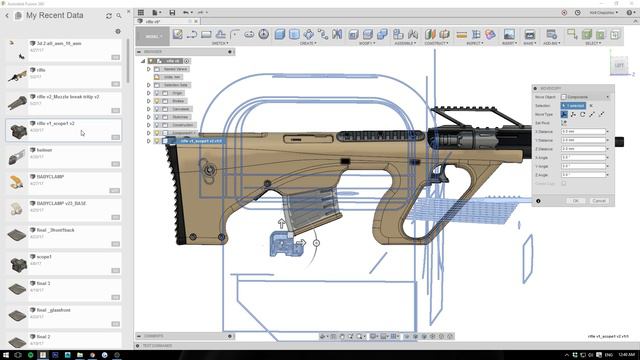Open the Sketch menu label
Screen dimensions: 640x360
click(220, 43)
